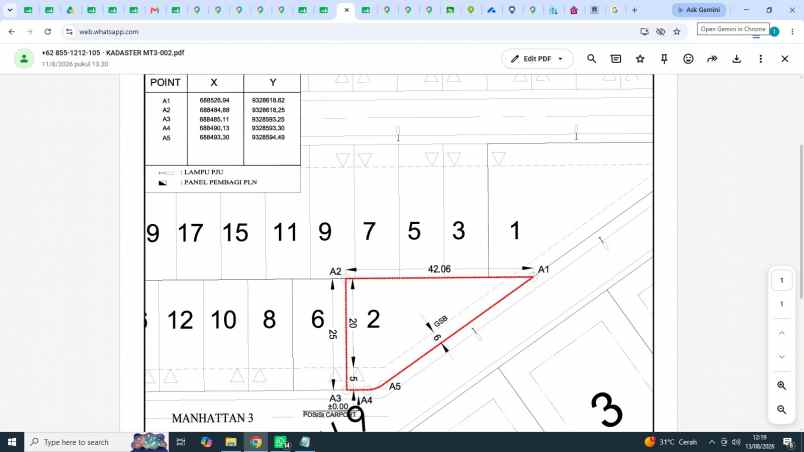Forward the PDF using the arrow icon

coord(712,59)
